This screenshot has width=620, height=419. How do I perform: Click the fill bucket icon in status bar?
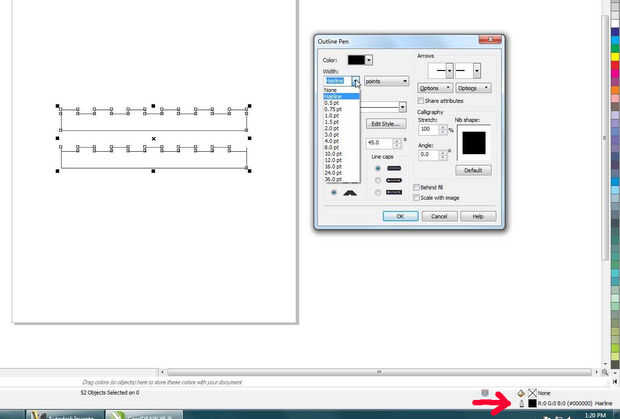pos(521,393)
